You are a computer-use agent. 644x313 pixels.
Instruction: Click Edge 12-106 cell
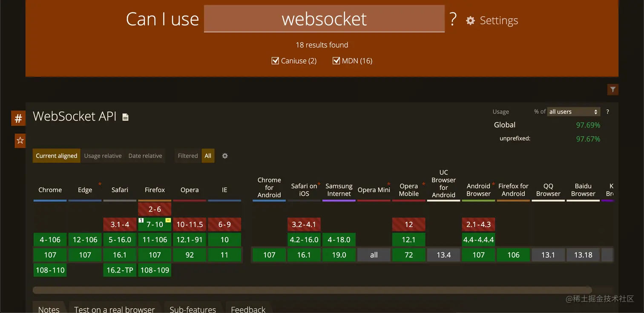85,240
